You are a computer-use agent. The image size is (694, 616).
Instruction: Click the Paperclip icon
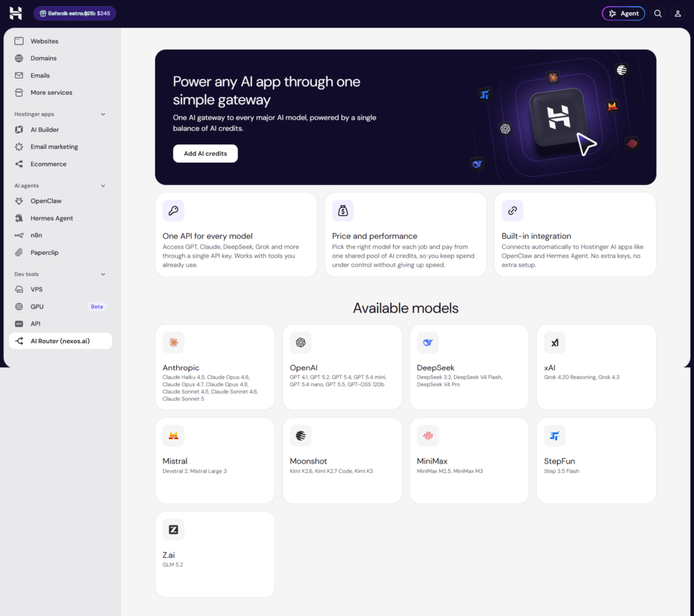19,253
